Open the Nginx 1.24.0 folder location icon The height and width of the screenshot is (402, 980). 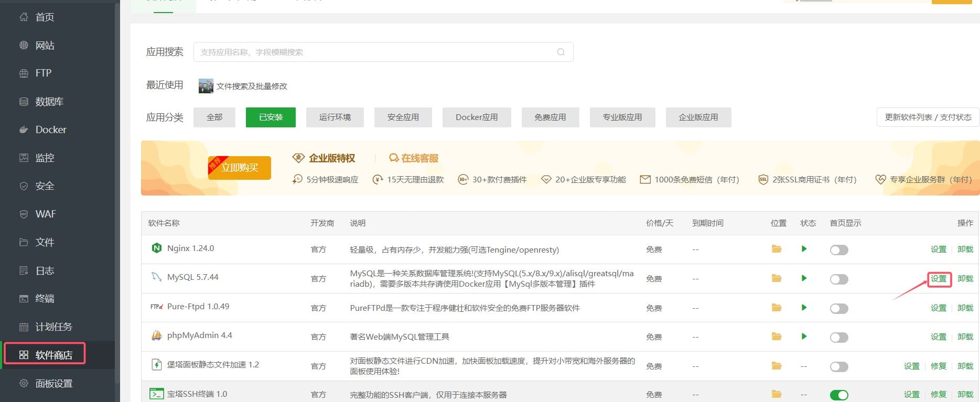(777, 249)
